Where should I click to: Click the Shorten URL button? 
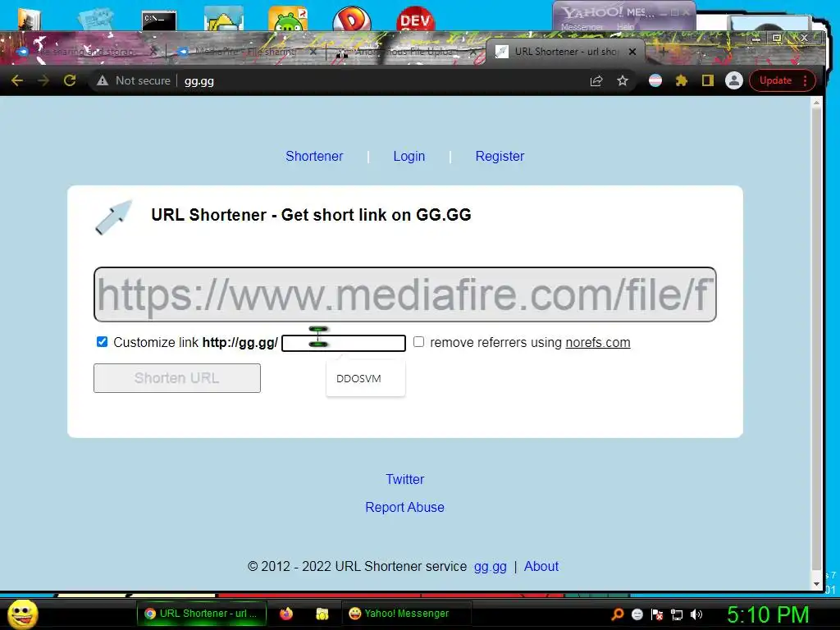177,378
